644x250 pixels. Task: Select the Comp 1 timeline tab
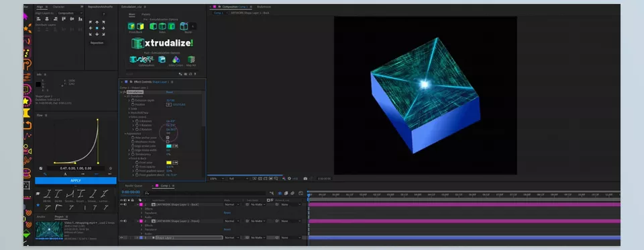coord(165,186)
